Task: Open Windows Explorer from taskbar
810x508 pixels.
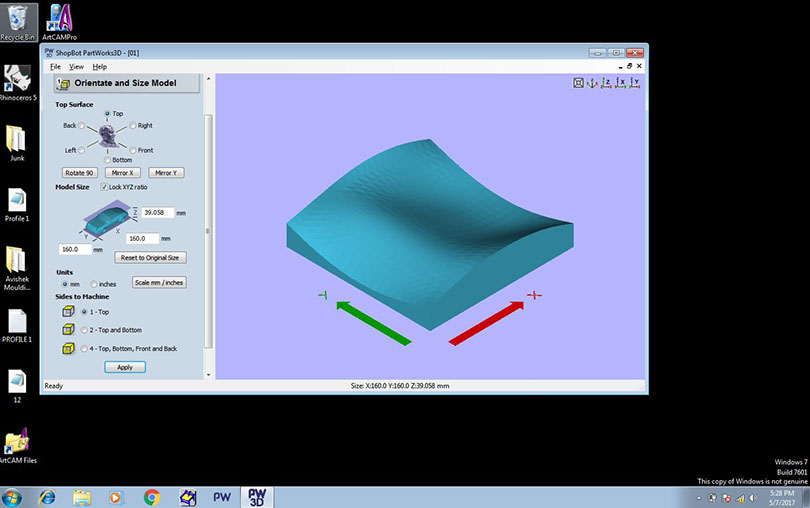Action: 82,498
